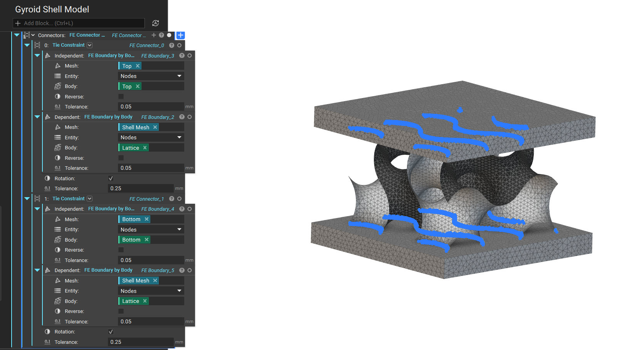Image resolution: width=644 pixels, height=350 pixels.
Task: Open help for FE Connector_0
Action: tap(172, 45)
